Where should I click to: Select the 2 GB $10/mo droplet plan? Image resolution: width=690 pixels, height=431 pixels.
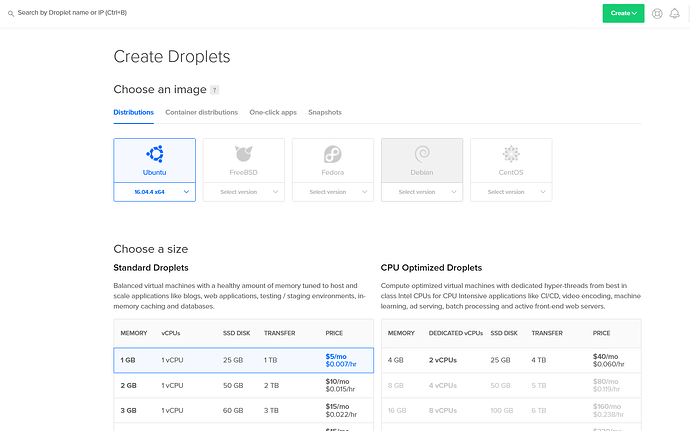244,386
